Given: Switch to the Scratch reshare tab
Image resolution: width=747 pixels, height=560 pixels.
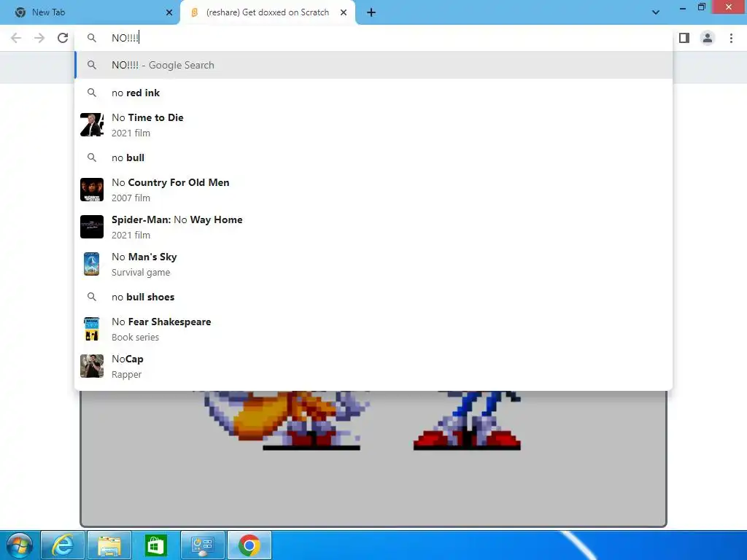Looking at the screenshot, I should [268, 12].
